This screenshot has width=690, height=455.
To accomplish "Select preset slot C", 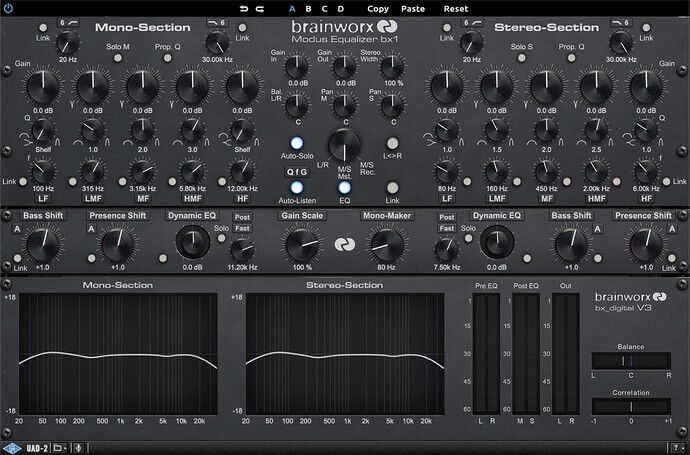I will tap(324, 9).
